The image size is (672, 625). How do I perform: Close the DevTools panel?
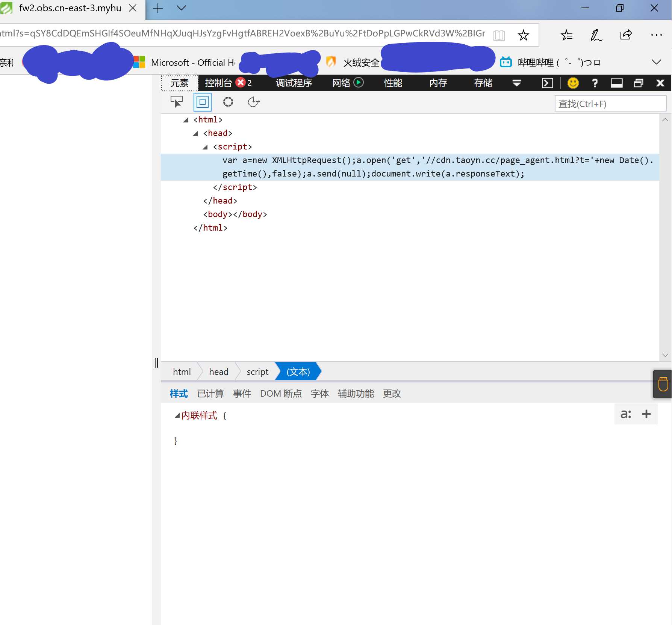pos(660,83)
